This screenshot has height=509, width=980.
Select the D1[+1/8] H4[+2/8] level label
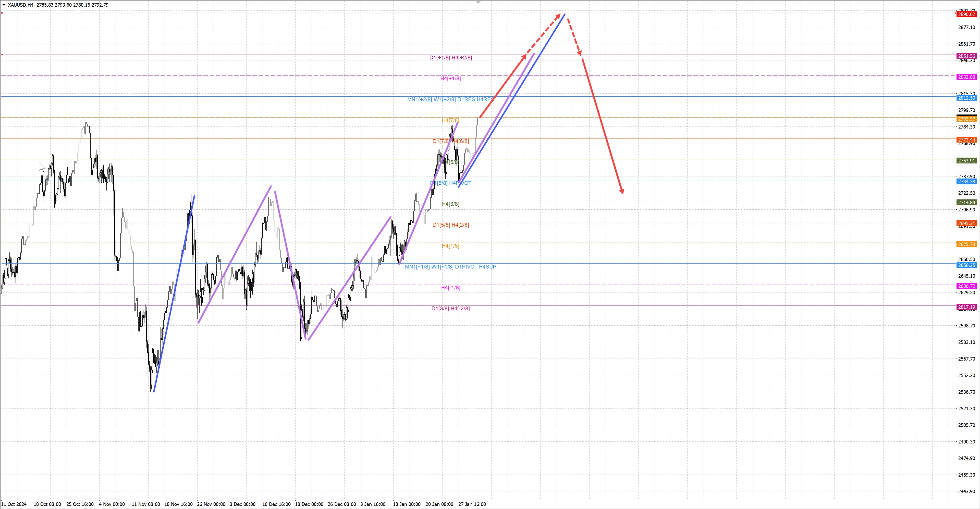pyautogui.click(x=450, y=58)
